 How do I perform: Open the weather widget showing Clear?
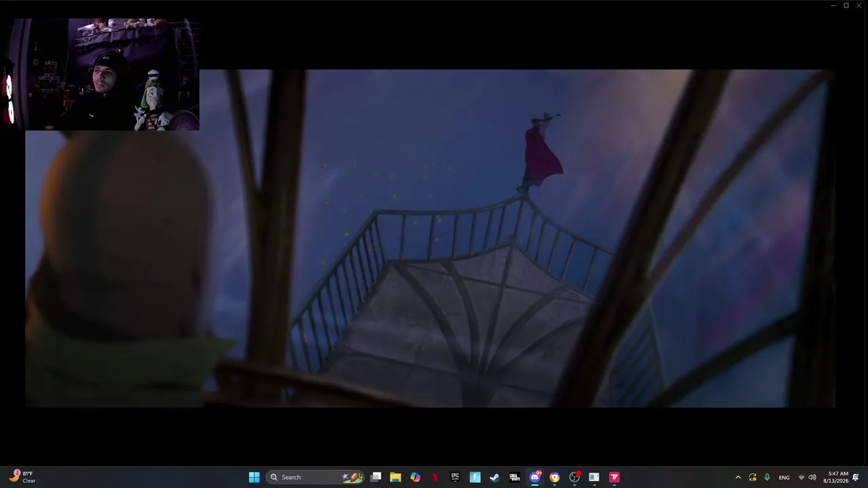(22, 477)
